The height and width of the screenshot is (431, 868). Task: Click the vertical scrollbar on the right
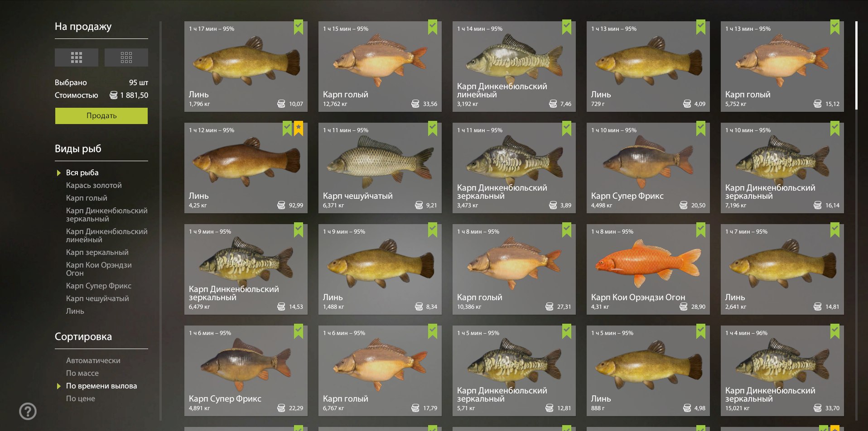click(856, 66)
